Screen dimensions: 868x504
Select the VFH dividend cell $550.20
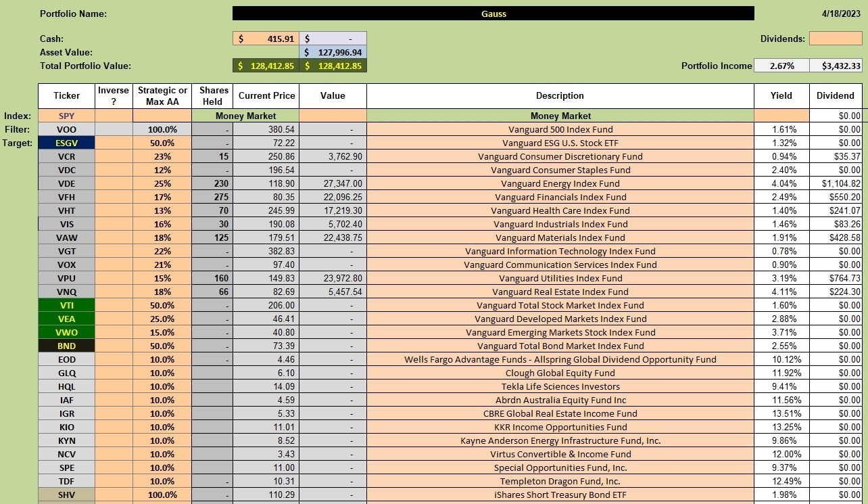click(836, 197)
